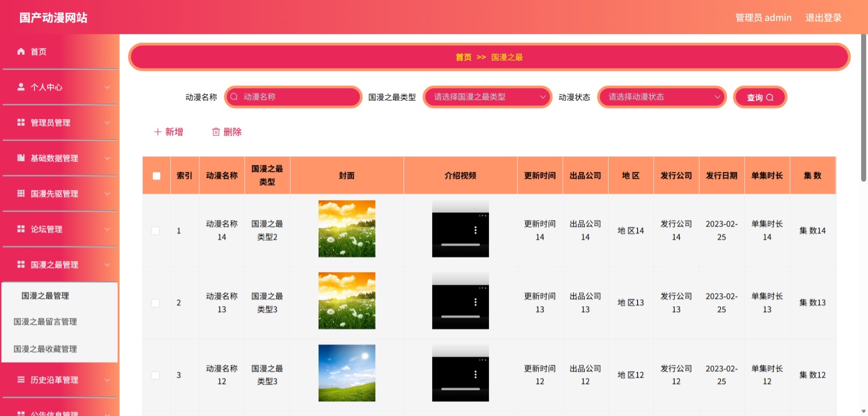The image size is (868, 416).
Task: Expand 国漫先驱管理 chevron in sidebar
Action: (107, 193)
